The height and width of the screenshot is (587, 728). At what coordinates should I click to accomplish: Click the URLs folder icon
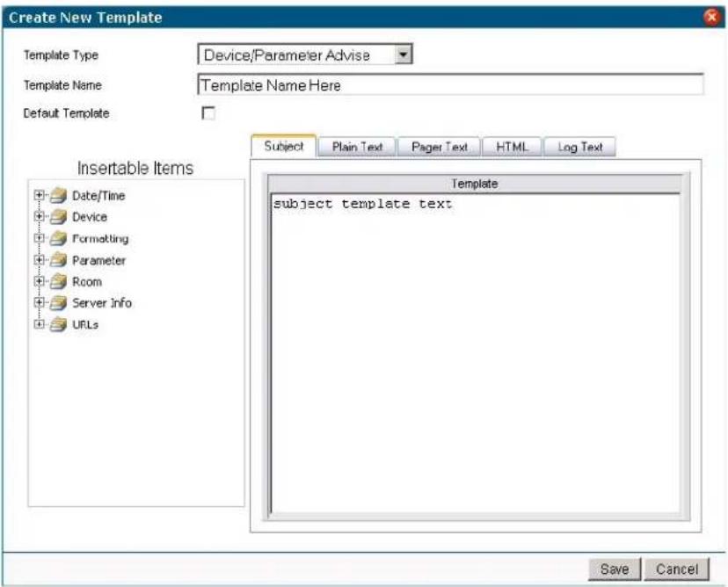tap(59, 324)
